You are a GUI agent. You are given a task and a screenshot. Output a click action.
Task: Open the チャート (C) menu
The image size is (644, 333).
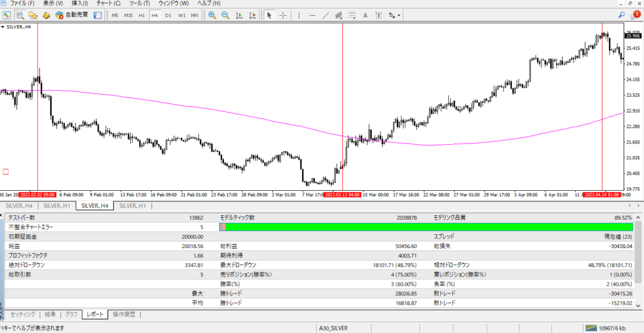click(108, 4)
